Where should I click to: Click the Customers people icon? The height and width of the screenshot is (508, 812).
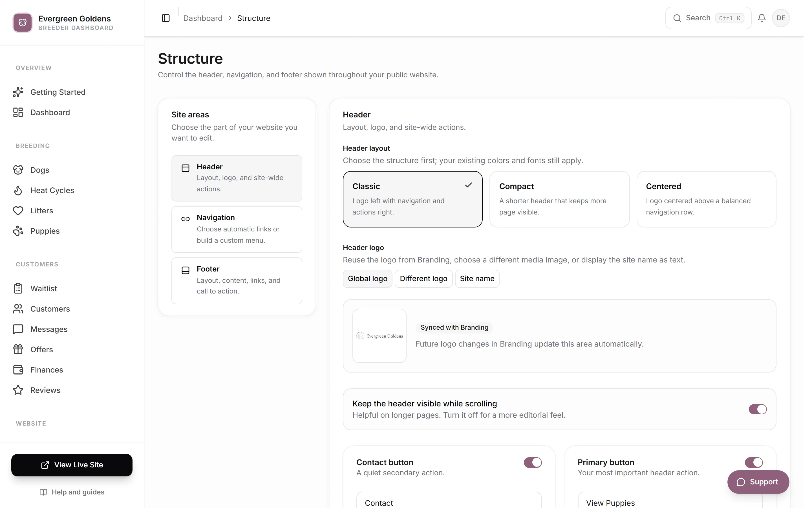(x=18, y=309)
